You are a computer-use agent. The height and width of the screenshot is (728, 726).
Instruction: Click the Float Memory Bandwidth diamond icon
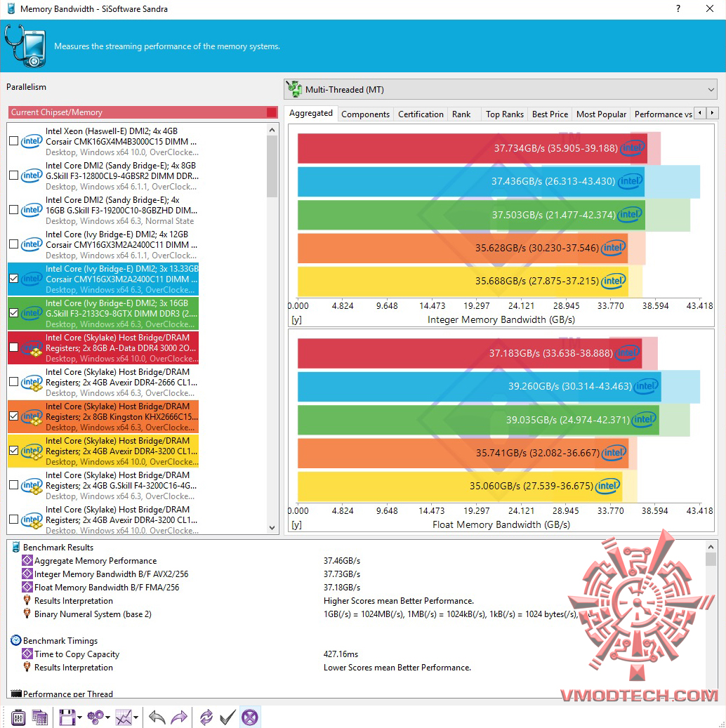click(x=27, y=588)
